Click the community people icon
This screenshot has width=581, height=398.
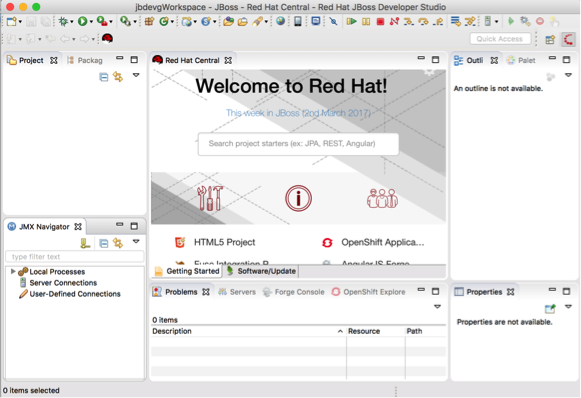[x=382, y=198]
